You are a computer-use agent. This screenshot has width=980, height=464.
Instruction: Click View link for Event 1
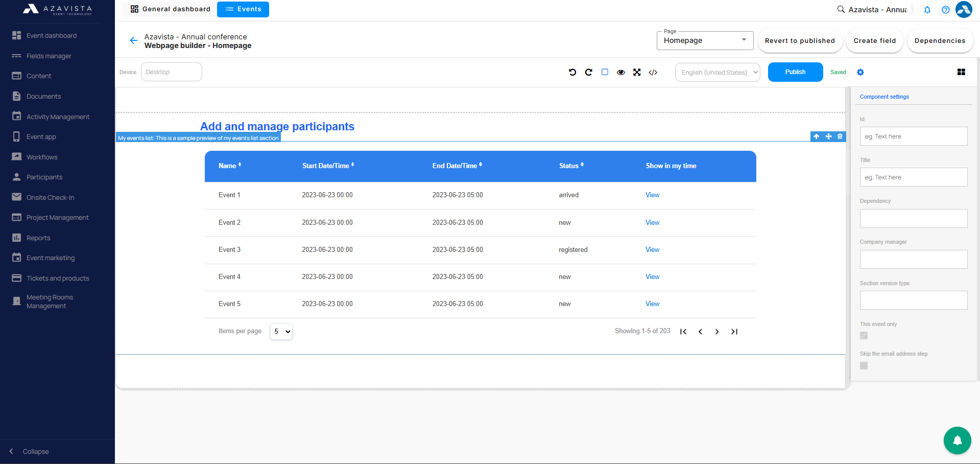click(x=652, y=195)
